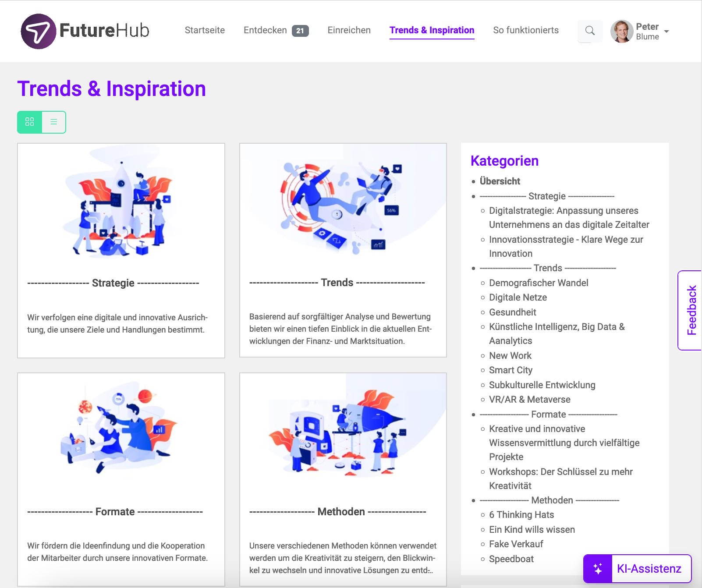Expand the Peter Blume user menu arrow
The image size is (702, 588).
(x=667, y=32)
